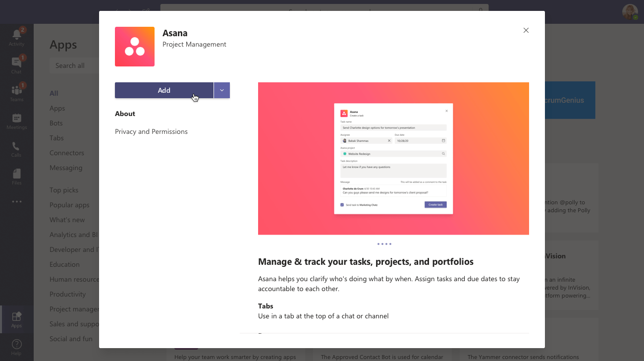Click the Asana app title text

[175, 33]
